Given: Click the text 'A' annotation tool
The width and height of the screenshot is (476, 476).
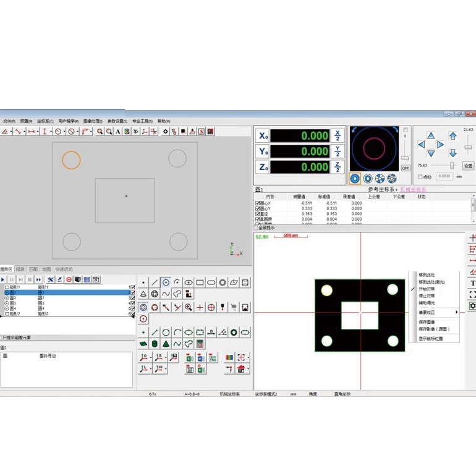Looking at the screenshot, I should pos(117,132).
